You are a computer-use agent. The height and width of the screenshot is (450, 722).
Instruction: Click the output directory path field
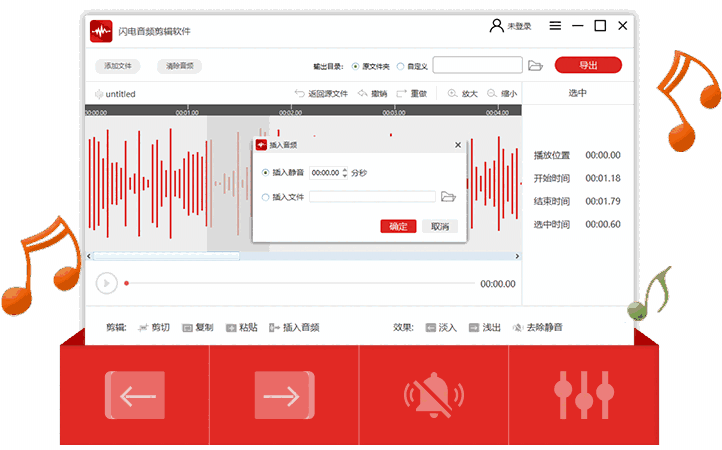point(477,65)
